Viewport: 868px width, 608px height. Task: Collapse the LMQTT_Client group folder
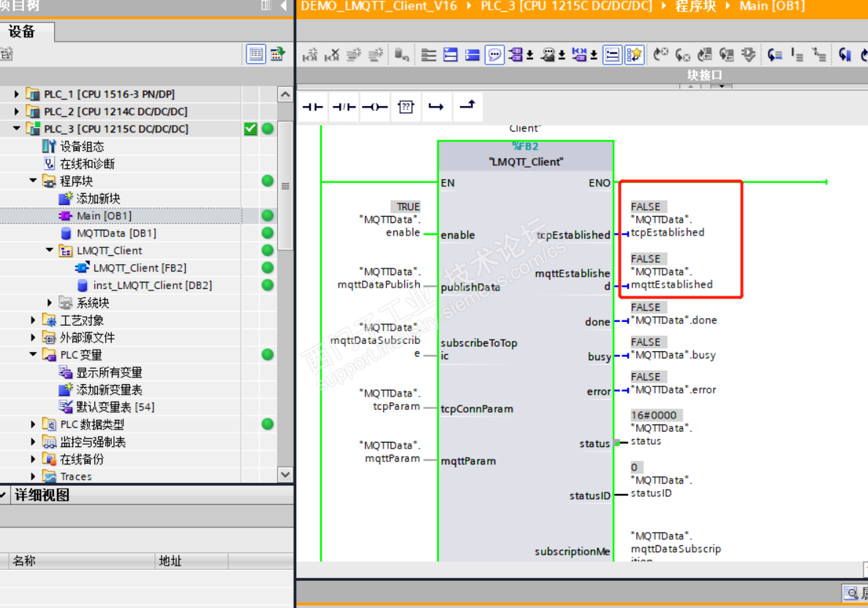pos(50,250)
